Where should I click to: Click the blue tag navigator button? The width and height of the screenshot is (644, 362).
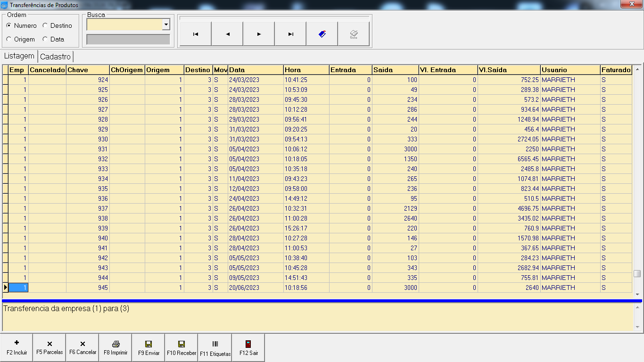(x=322, y=34)
